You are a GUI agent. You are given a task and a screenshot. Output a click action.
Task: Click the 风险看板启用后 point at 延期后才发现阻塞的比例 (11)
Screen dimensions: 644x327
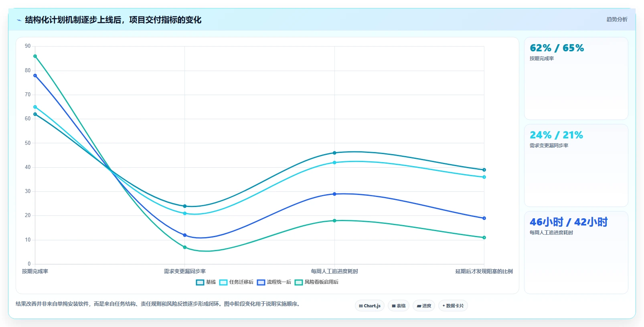pyautogui.click(x=484, y=238)
